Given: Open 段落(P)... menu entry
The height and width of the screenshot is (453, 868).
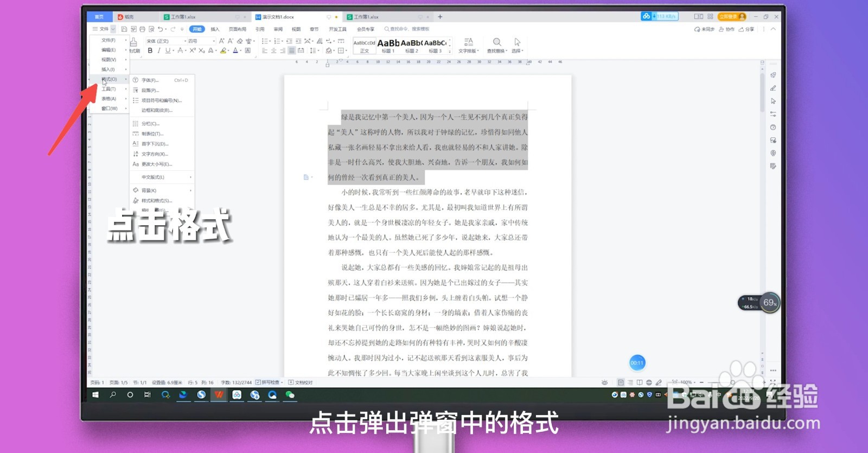Looking at the screenshot, I should (x=162, y=91).
